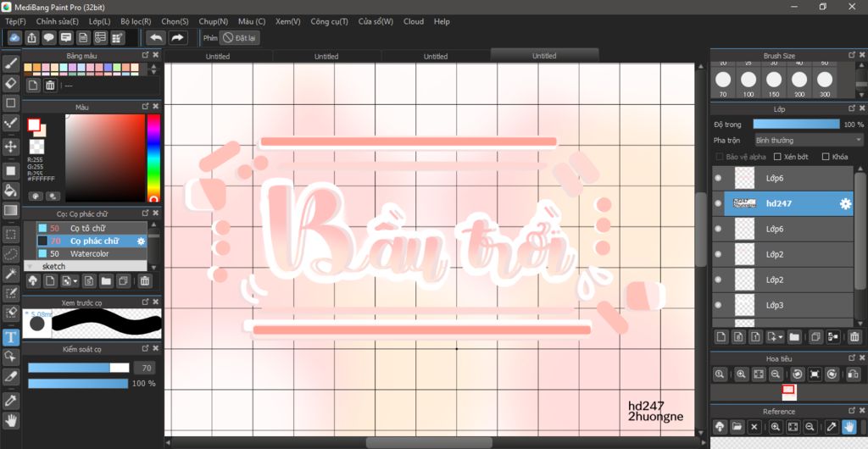Delete the selected layer with trash icon
Screen dimensions: 868x449
(x=854, y=336)
